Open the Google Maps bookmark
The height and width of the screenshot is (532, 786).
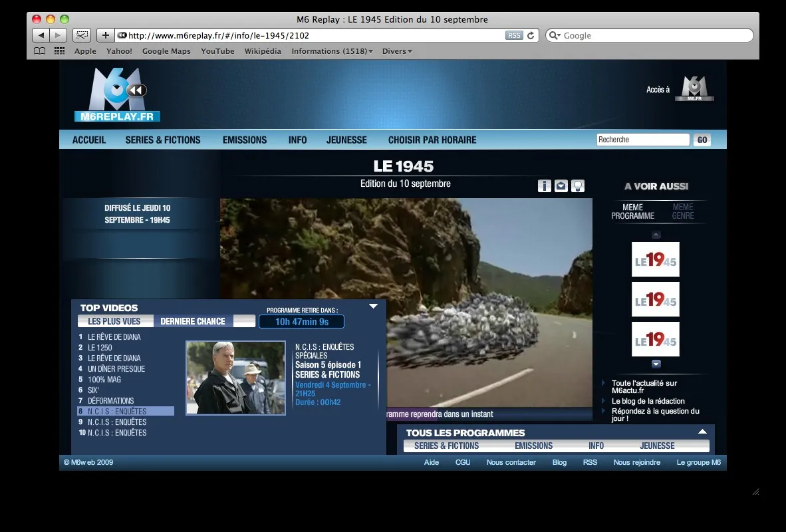tap(166, 51)
